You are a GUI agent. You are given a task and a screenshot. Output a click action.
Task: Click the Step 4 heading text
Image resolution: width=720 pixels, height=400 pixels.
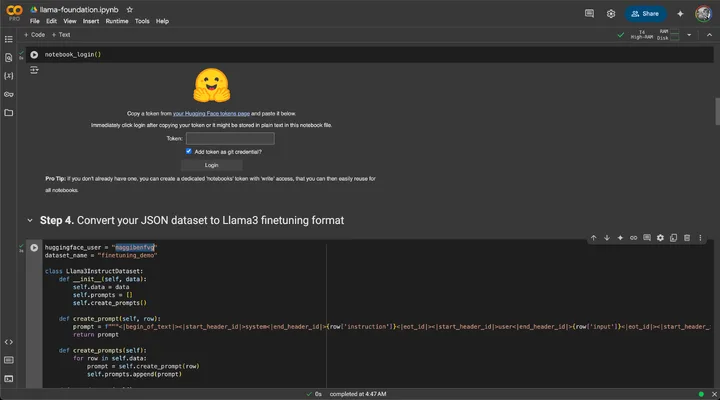point(192,220)
